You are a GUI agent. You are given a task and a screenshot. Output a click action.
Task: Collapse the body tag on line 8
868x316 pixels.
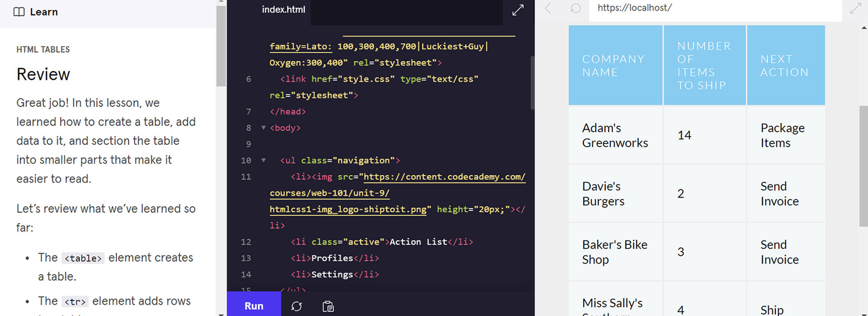tap(264, 128)
